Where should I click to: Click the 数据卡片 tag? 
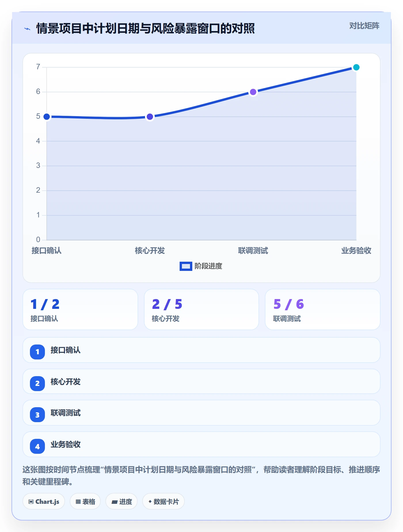click(164, 502)
